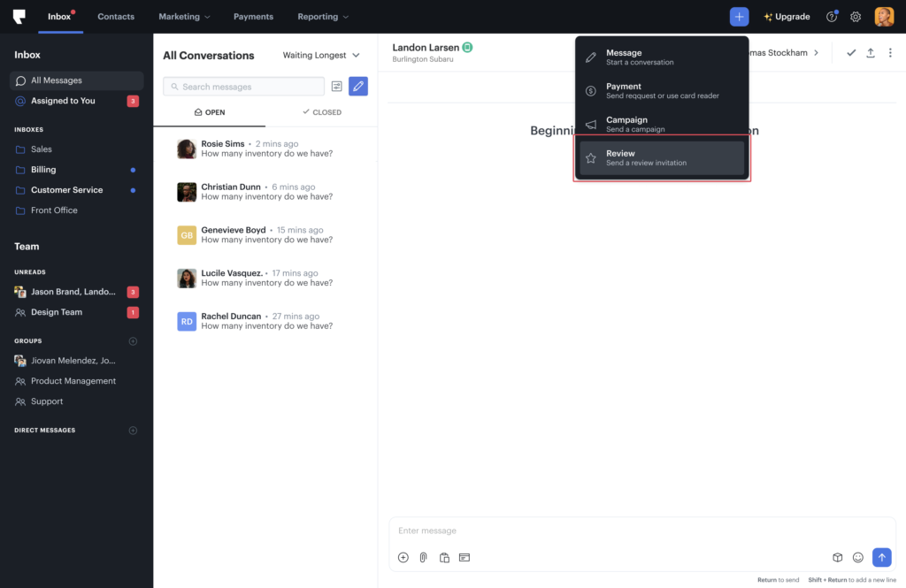906x588 pixels.
Task: Open settings gear in top bar
Action: 856,17
